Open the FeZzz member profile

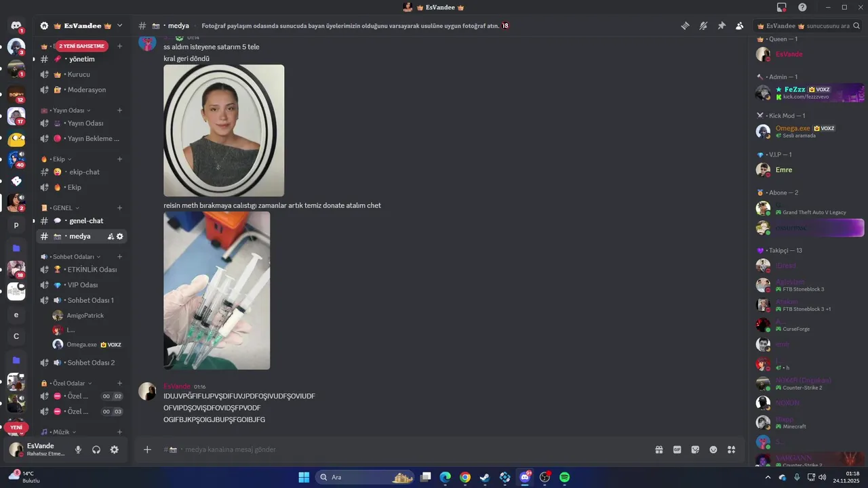pyautogui.click(x=810, y=93)
